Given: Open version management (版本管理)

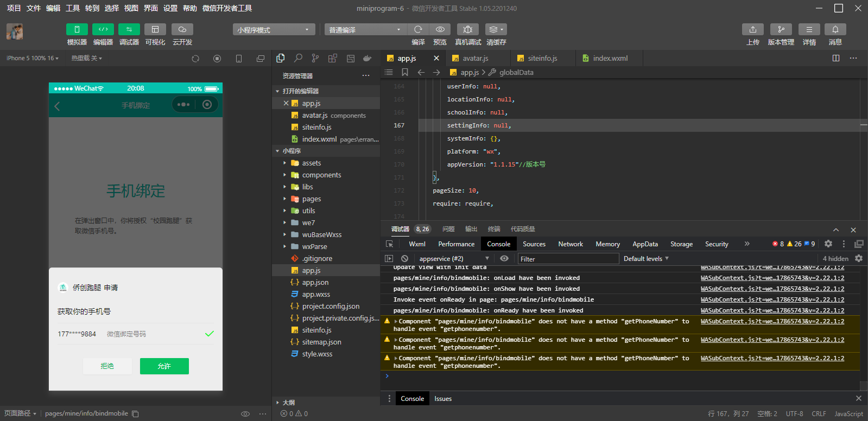Looking at the screenshot, I should 781,29.
